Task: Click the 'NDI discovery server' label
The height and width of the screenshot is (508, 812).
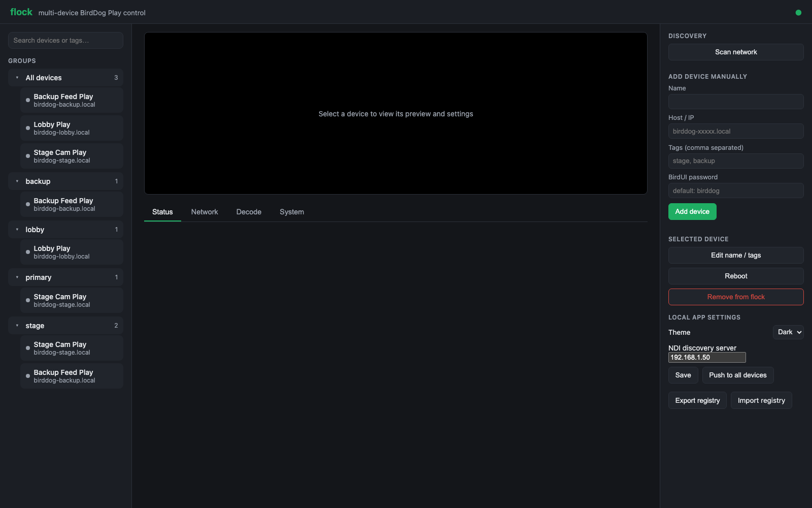Action: 702,348
